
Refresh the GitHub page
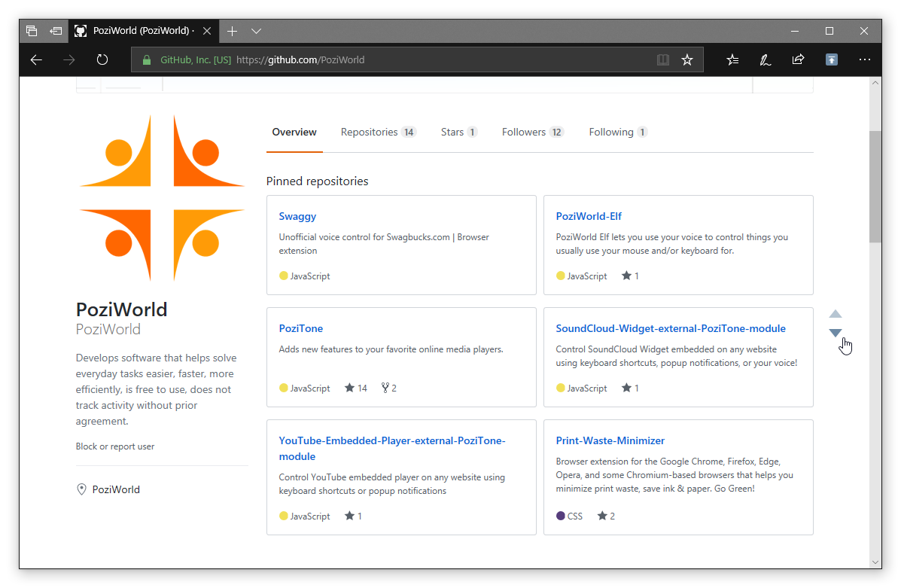[102, 59]
